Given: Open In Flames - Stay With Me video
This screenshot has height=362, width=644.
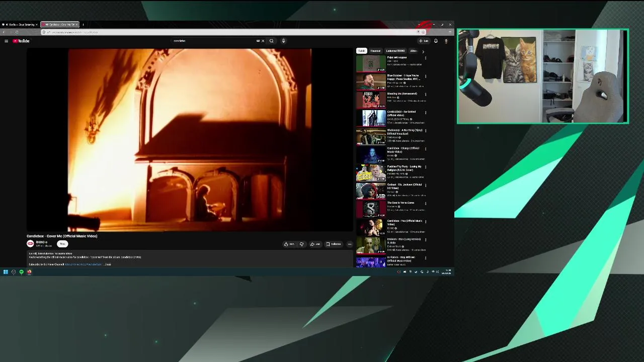Looking at the screenshot, I should click(x=401, y=259).
